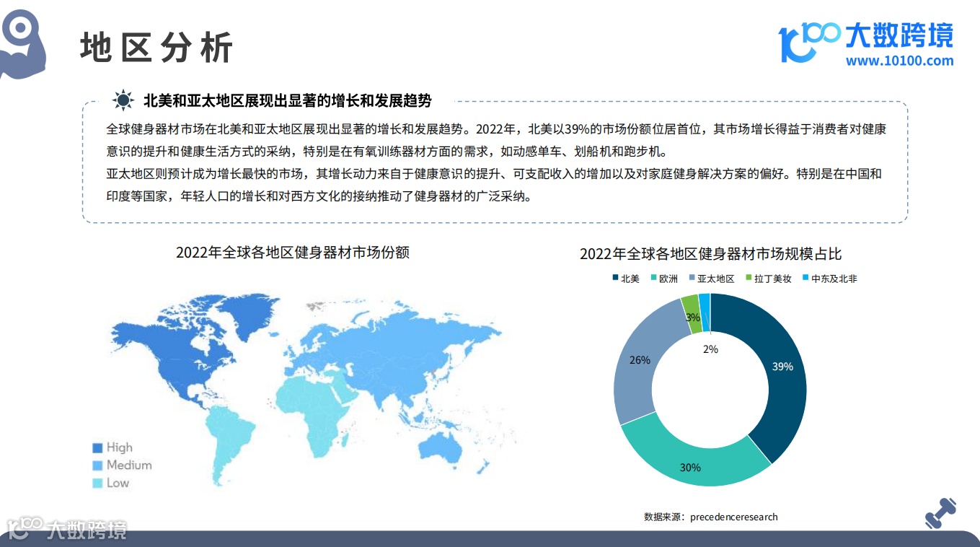Click the Medium map legend swatch
This screenshot has height=547, width=980.
click(x=97, y=465)
